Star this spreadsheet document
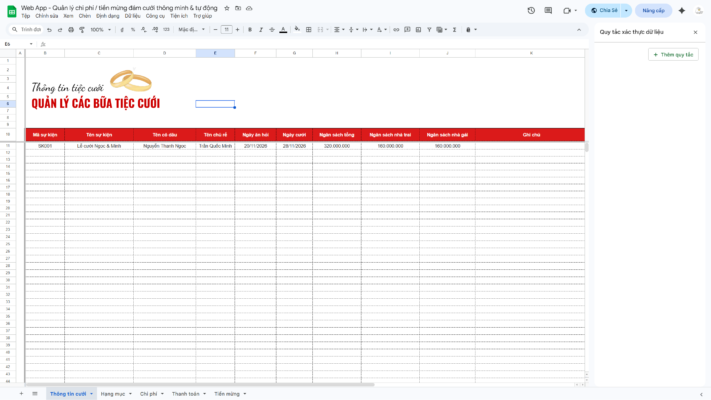Viewport: 711px width, 400px height. (x=227, y=8)
